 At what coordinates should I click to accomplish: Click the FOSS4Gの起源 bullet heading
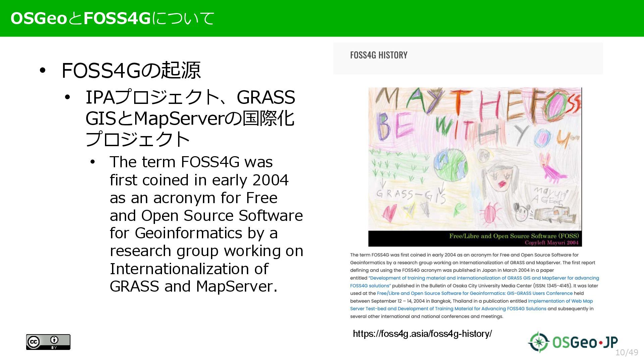131,70
